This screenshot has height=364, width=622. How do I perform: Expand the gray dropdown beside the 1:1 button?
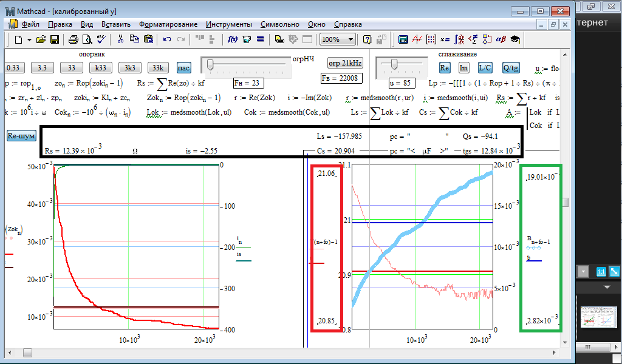tap(584, 272)
